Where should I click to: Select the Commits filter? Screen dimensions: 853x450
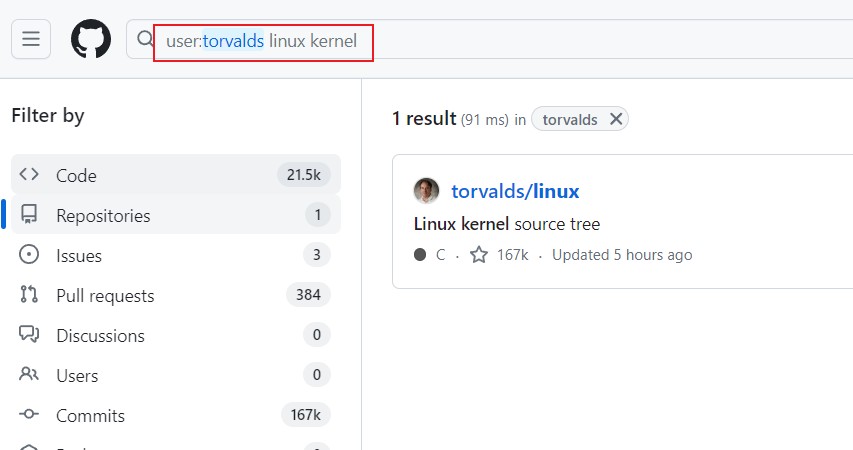(176, 415)
